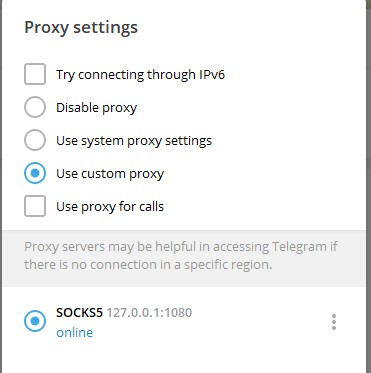371x373 pixels.
Task: Click the 'Use system proxy settings' label text
Action: click(x=134, y=141)
